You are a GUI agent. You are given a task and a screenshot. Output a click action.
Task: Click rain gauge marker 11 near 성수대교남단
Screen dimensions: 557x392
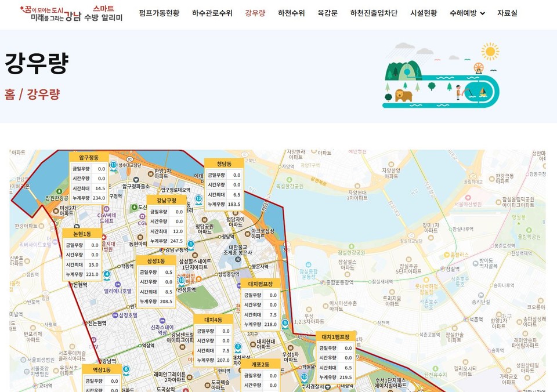(113, 165)
